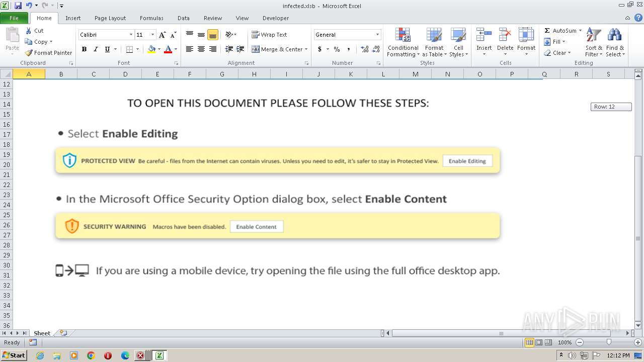Apply the red Font Color
This screenshot has height=362, width=644.
(x=168, y=49)
